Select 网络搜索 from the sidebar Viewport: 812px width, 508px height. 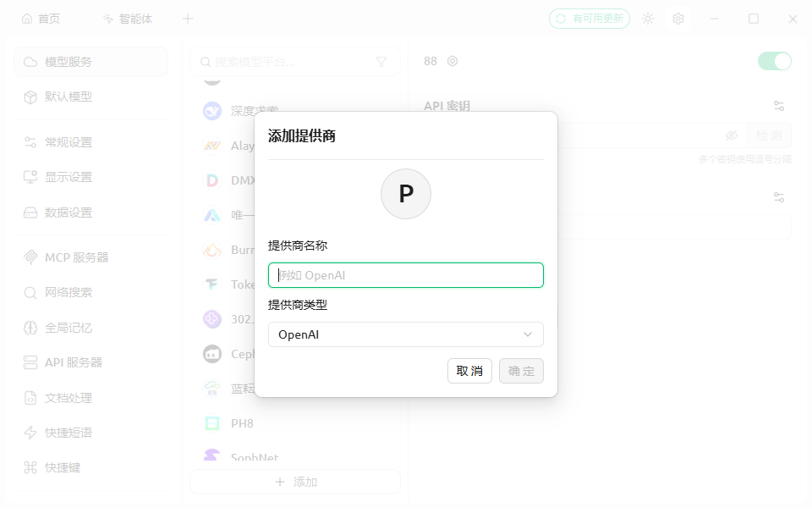(68, 291)
